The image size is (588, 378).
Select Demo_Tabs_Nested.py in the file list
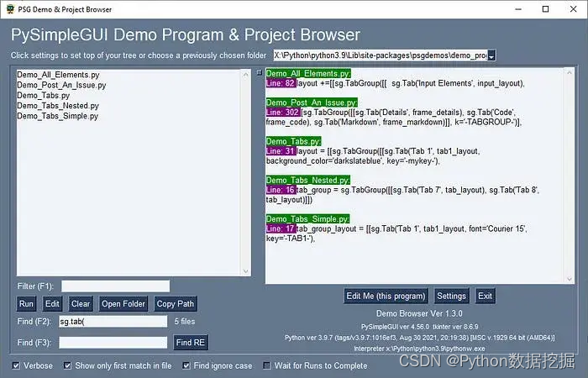58,106
